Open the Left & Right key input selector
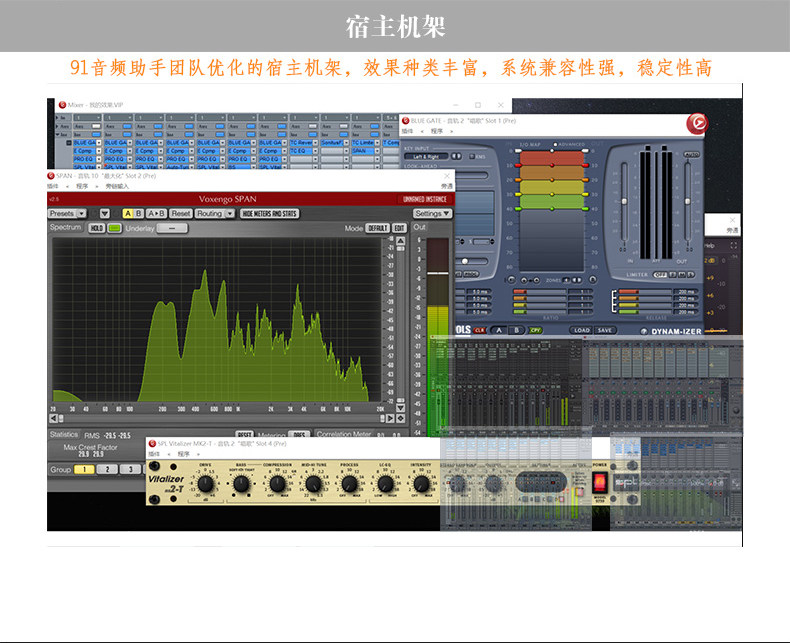 pyautogui.click(x=426, y=157)
